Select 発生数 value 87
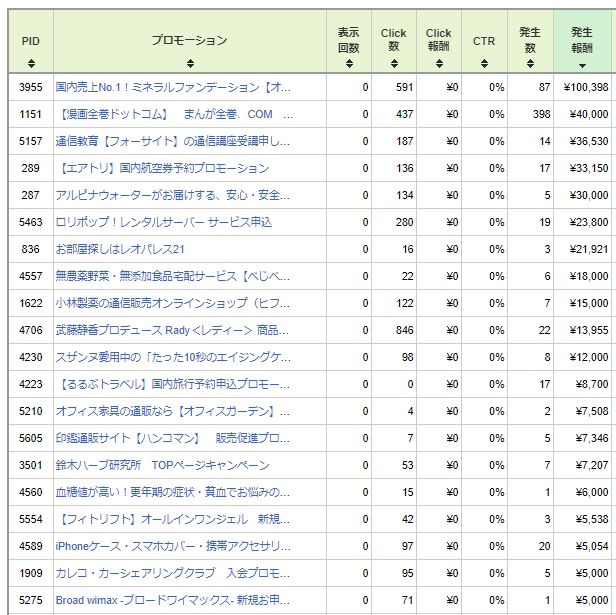The width and height of the screenshot is (616, 615). coord(544,87)
